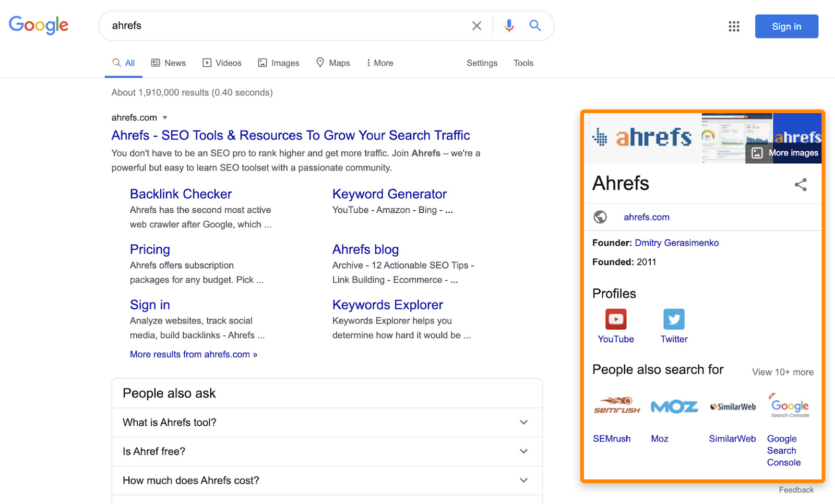Open the SimilarWeb text link
Viewport: 835px width, 504px height.
(732, 439)
